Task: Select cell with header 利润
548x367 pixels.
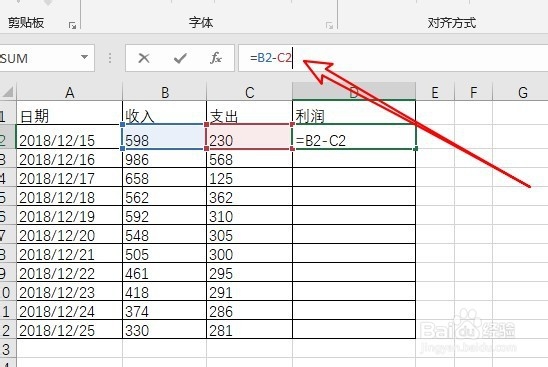Action: point(354,113)
